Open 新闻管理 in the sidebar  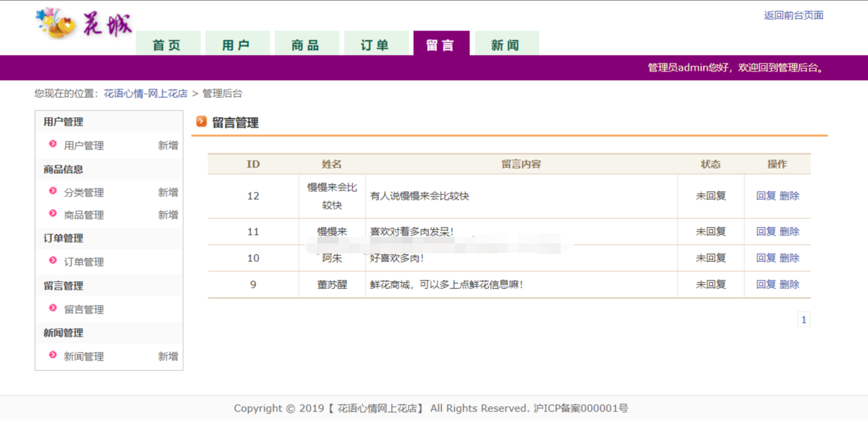click(x=84, y=357)
